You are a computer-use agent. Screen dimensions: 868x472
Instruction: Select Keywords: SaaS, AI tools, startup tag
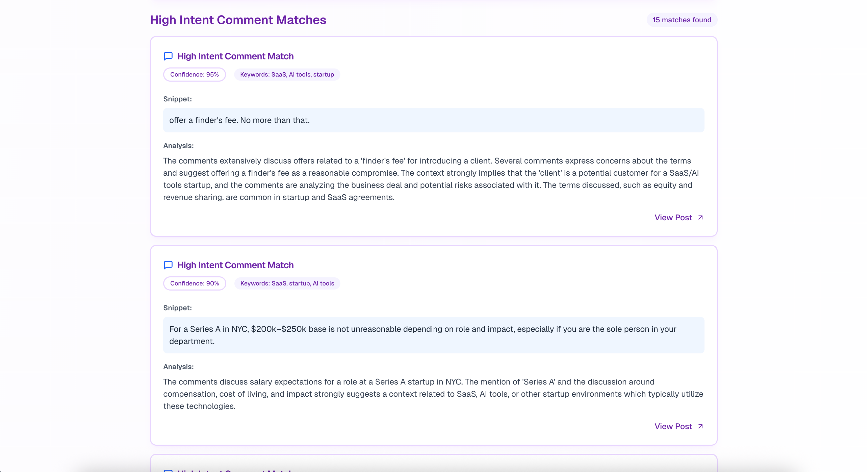[x=287, y=75]
